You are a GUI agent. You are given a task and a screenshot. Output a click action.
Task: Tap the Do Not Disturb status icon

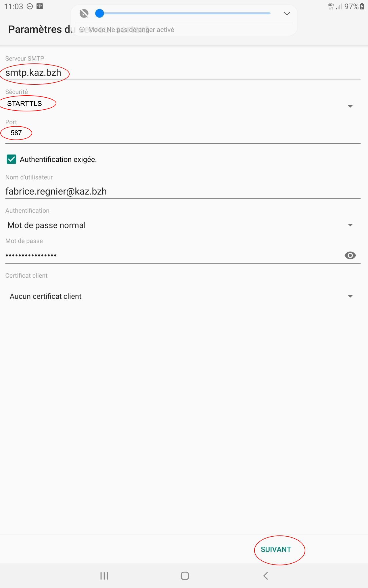[x=30, y=6]
